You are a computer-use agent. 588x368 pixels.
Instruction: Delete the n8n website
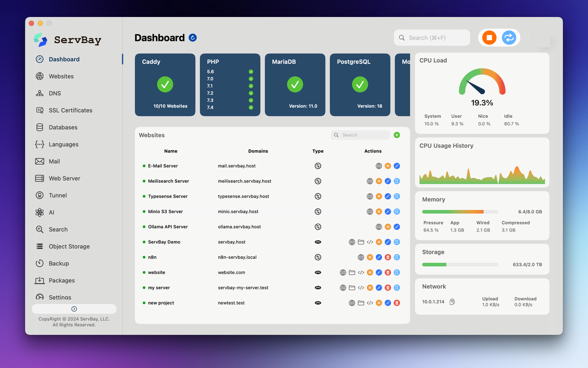(388, 257)
